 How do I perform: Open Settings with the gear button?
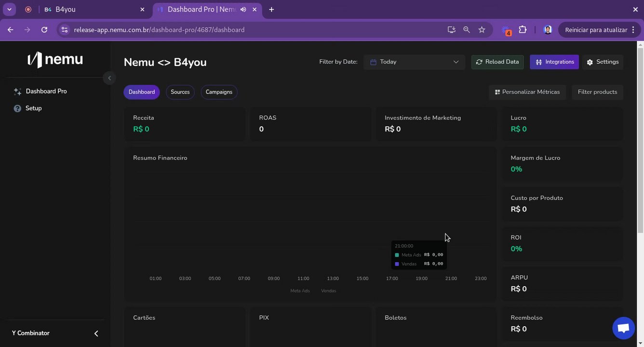click(603, 62)
